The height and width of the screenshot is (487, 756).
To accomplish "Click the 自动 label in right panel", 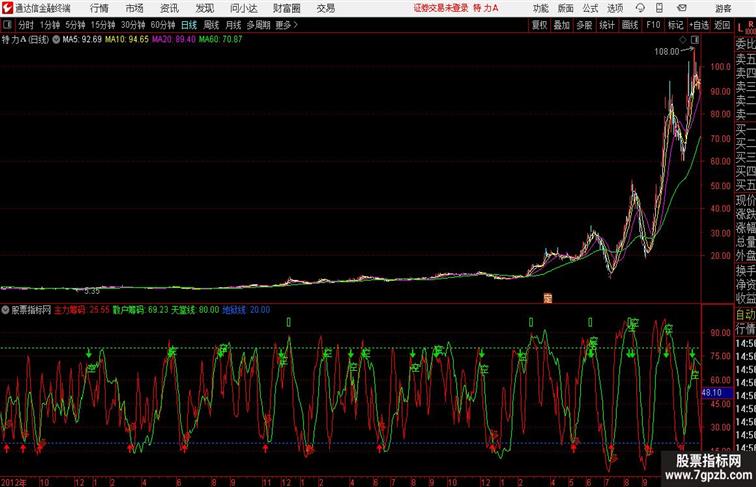I will tap(745, 315).
